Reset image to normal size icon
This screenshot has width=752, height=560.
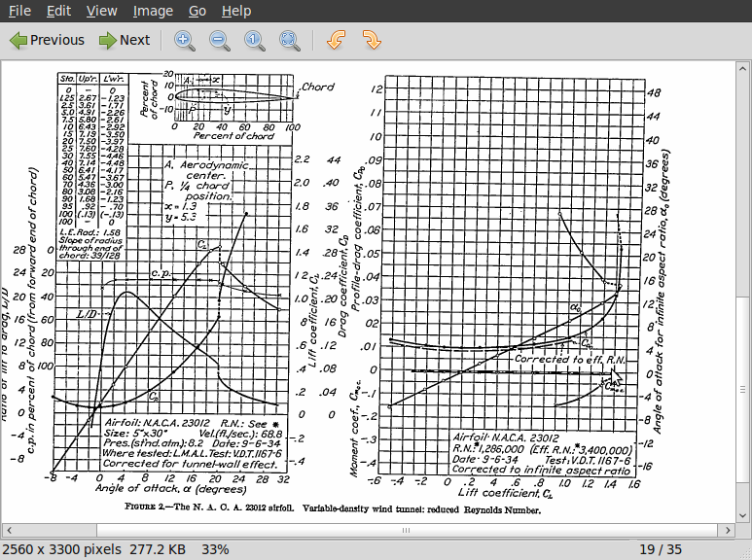click(254, 40)
